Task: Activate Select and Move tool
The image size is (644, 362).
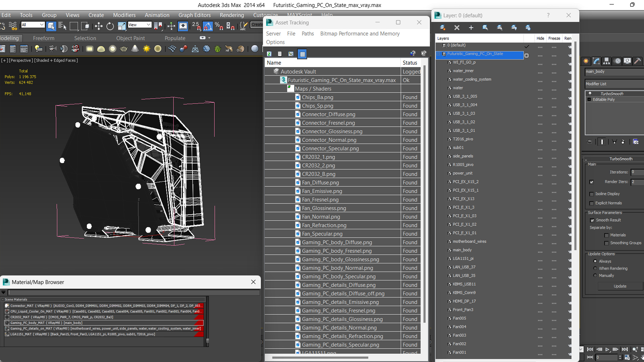Action: [x=99, y=26]
